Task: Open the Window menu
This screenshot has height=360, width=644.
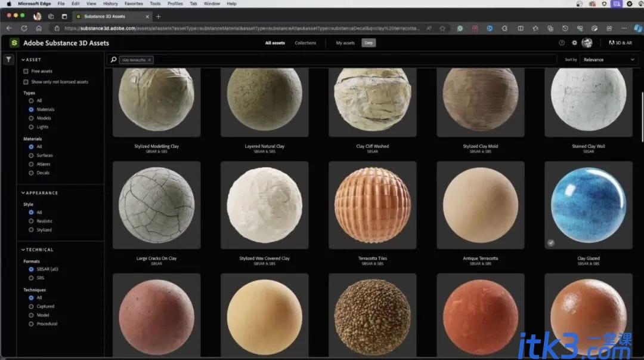Action: 212,4
